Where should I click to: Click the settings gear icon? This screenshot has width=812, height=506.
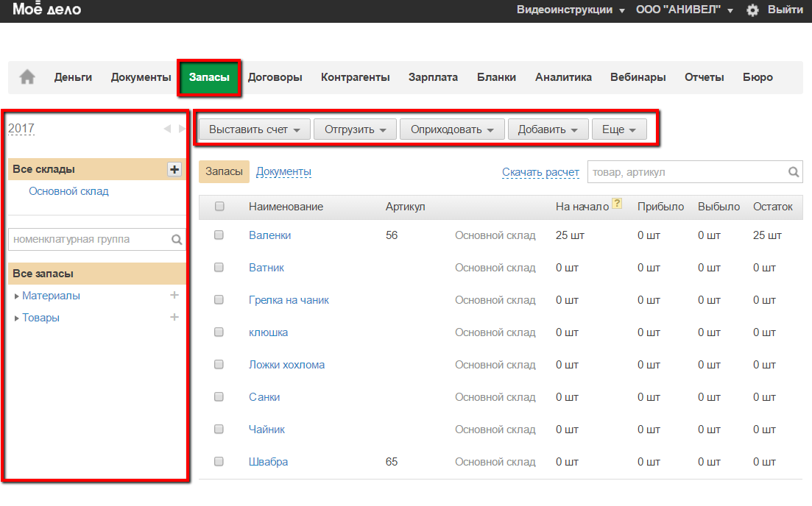coord(752,10)
